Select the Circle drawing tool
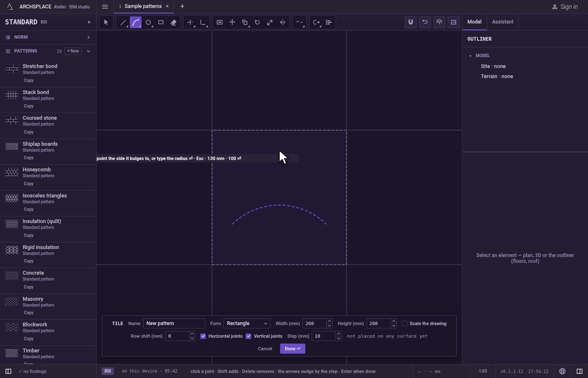Screen dimensions: 588x378 [x=148, y=22]
